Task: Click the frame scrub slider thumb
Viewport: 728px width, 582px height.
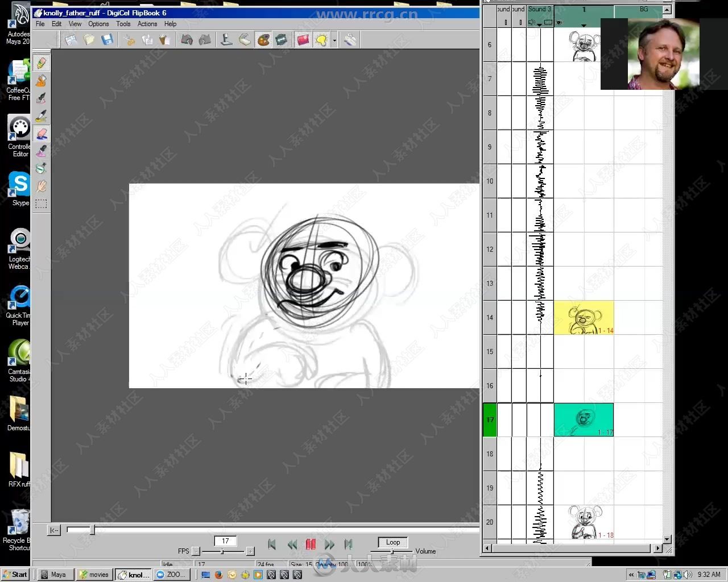Action: (92, 530)
